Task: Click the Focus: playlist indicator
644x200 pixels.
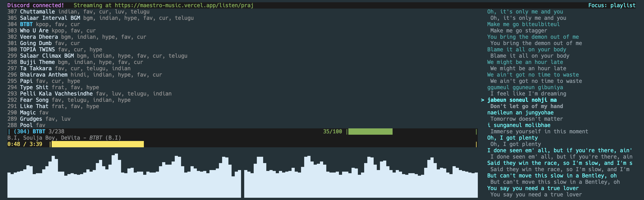Action: pyautogui.click(x=612, y=5)
